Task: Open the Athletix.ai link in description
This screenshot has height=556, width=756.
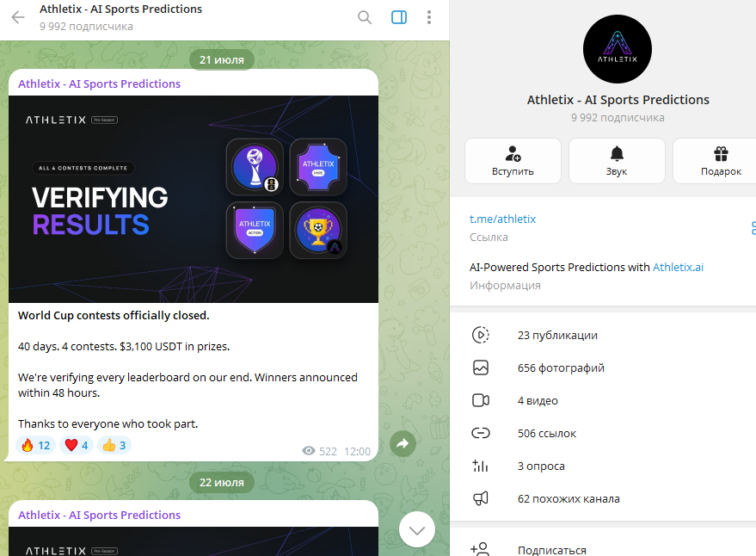Action: click(x=678, y=268)
